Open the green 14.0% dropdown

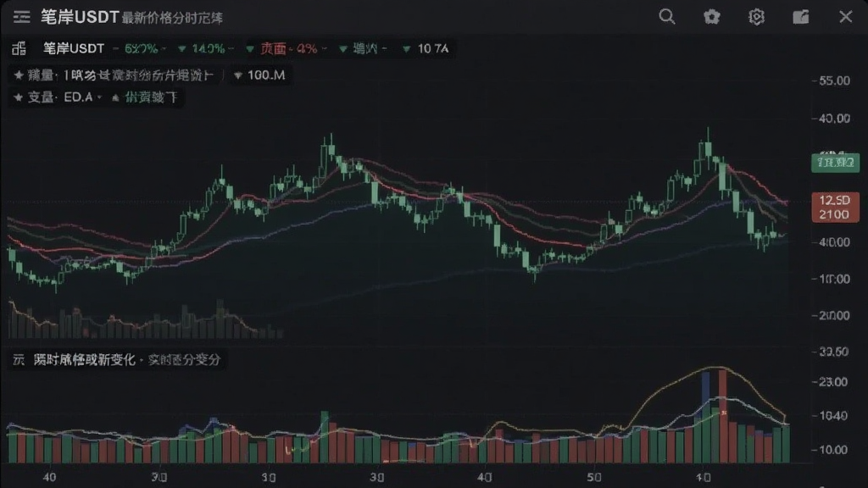point(206,48)
